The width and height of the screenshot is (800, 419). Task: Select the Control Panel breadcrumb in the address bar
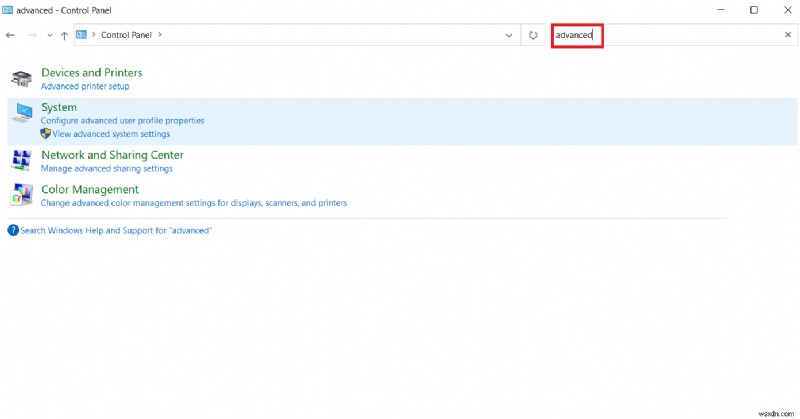[x=126, y=35]
